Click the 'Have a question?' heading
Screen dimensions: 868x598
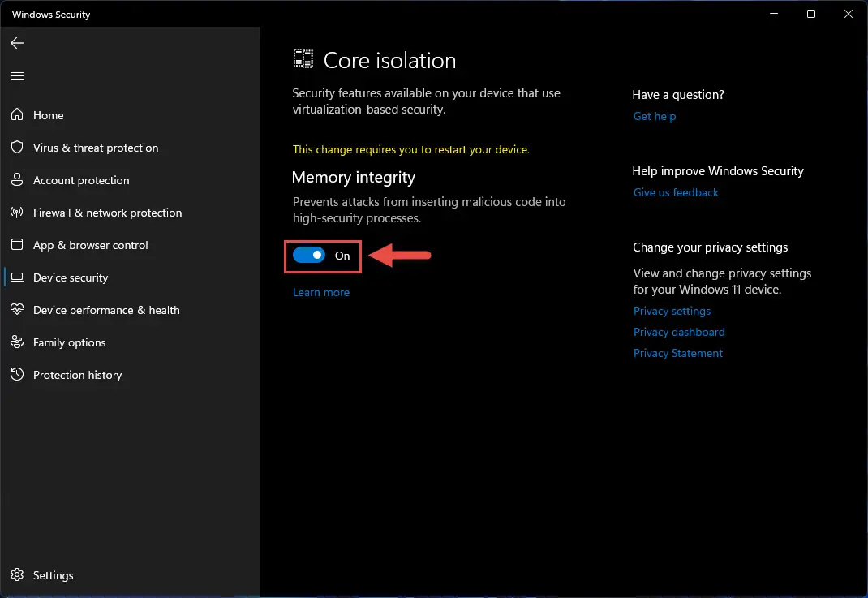point(678,95)
